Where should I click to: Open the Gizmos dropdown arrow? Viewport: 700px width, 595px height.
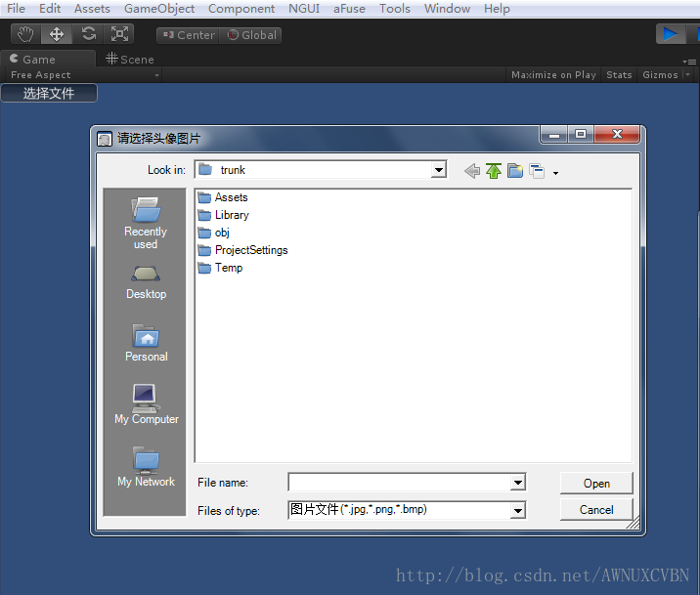click(688, 75)
